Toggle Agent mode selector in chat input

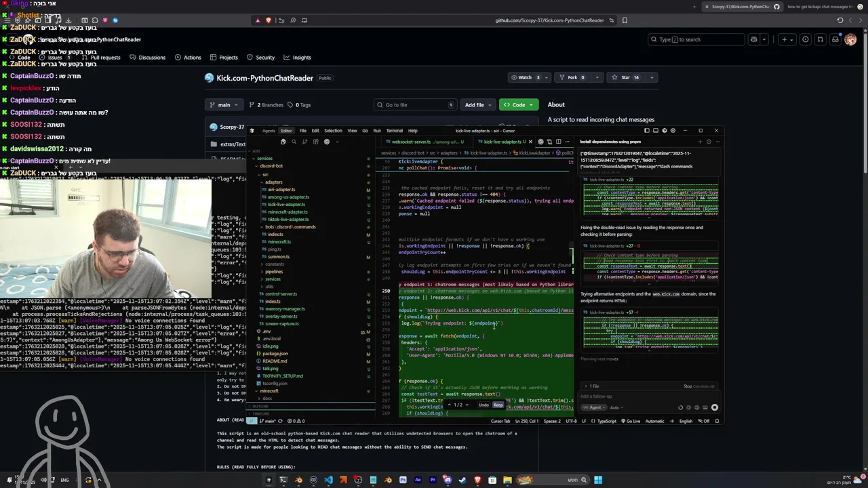[594, 407]
